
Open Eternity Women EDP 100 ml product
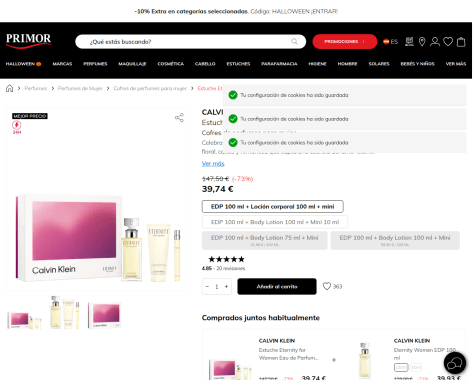point(425,354)
